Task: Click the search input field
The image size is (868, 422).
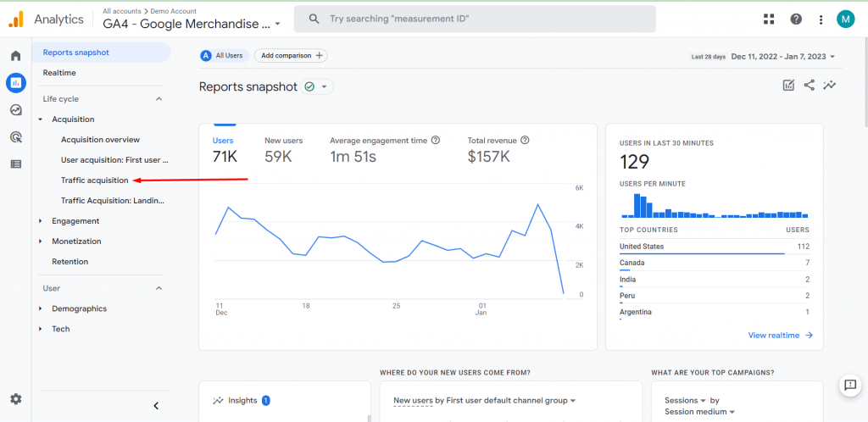Action: (x=475, y=19)
